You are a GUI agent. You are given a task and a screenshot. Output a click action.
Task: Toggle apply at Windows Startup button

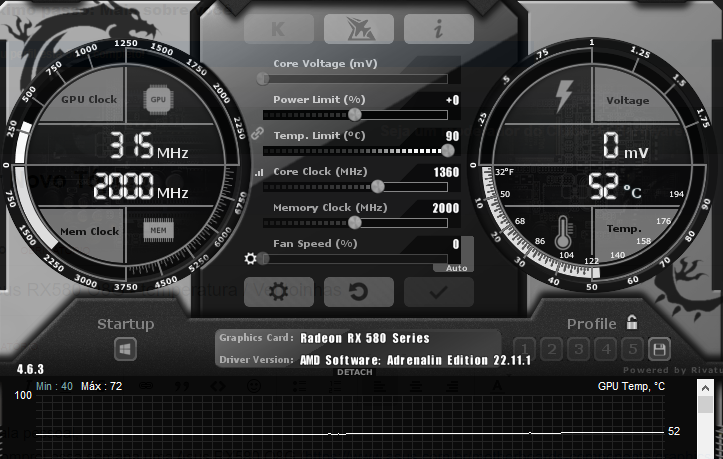click(125, 349)
